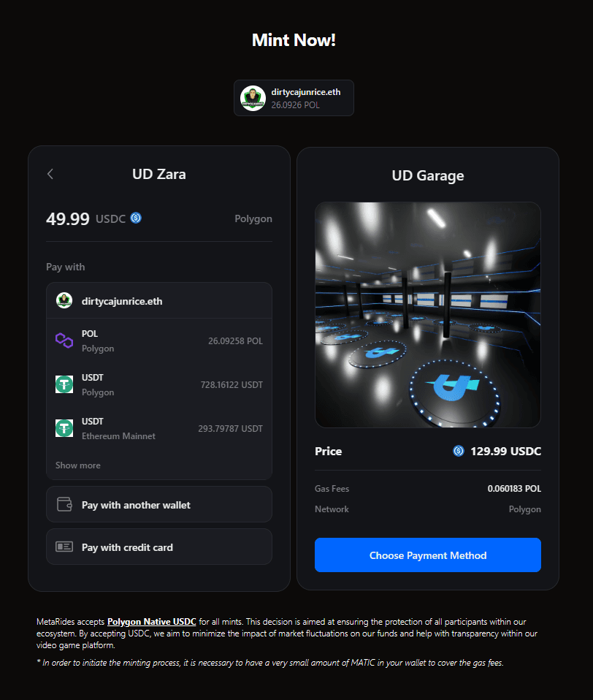Click the UD Garage showroom thumbnail image
The width and height of the screenshot is (593, 700).
pos(427,315)
